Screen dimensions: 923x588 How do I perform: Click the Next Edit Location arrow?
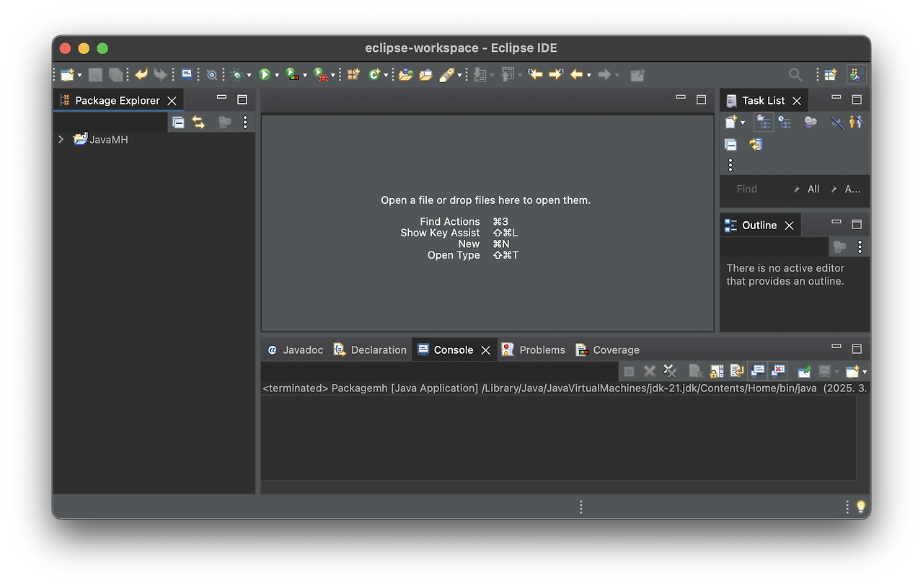pyautogui.click(x=556, y=74)
